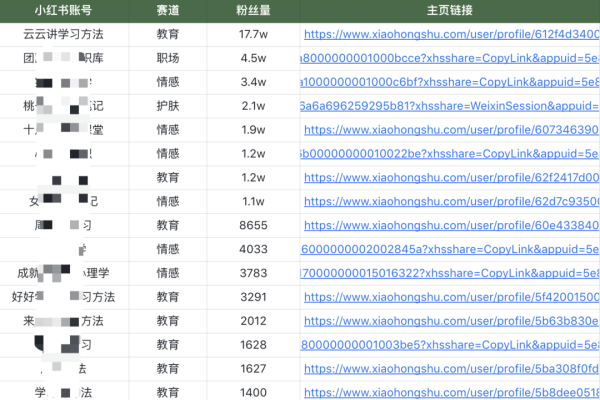Open the WeixinSession link with 6a6a696259295b81

[x=450, y=106]
